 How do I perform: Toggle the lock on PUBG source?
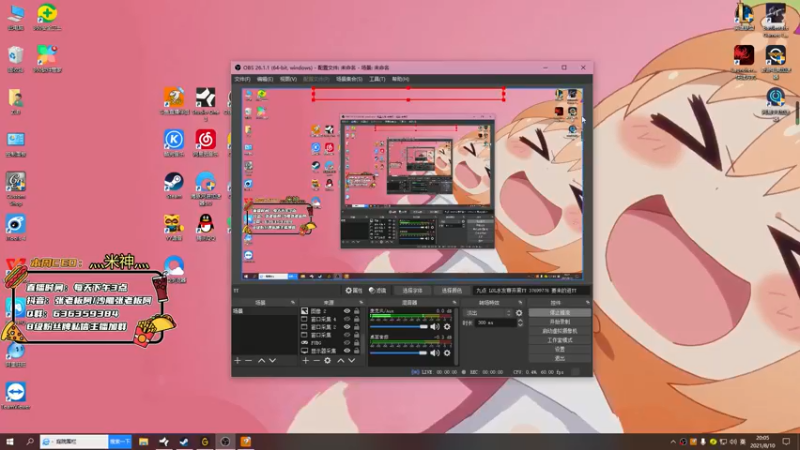click(357, 343)
